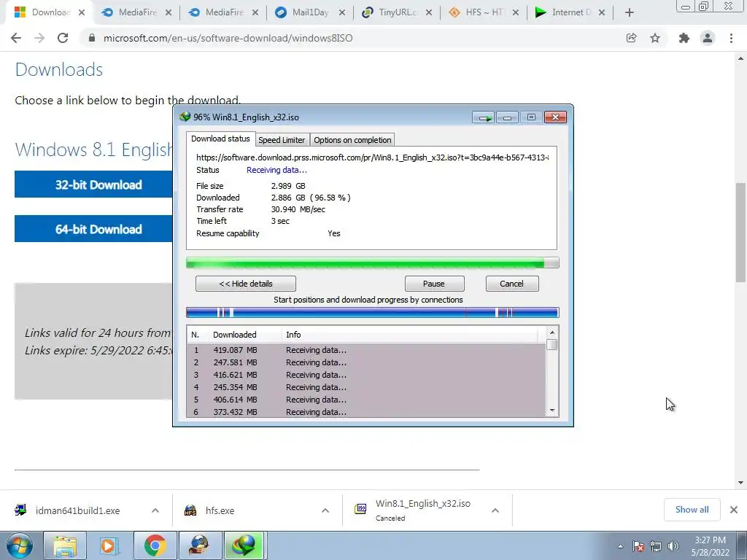Click the volume speaker tray icon

[673, 546]
